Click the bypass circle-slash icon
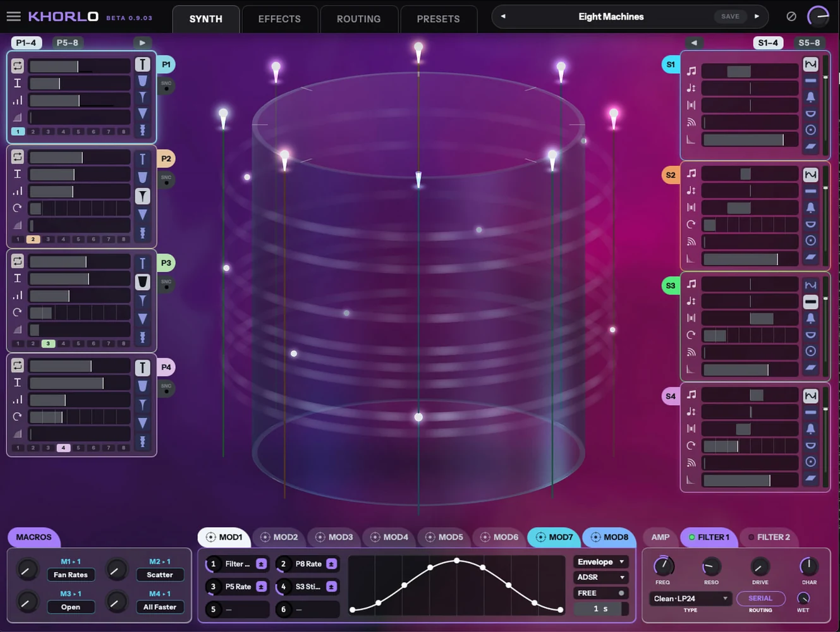This screenshot has height=632, width=840. [791, 16]
